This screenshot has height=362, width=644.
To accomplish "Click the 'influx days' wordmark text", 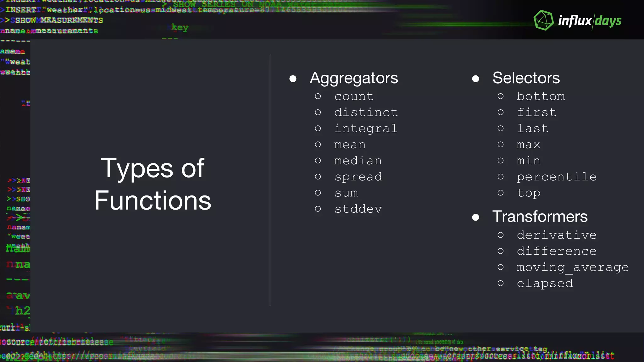I will click(x=590, y=21).
